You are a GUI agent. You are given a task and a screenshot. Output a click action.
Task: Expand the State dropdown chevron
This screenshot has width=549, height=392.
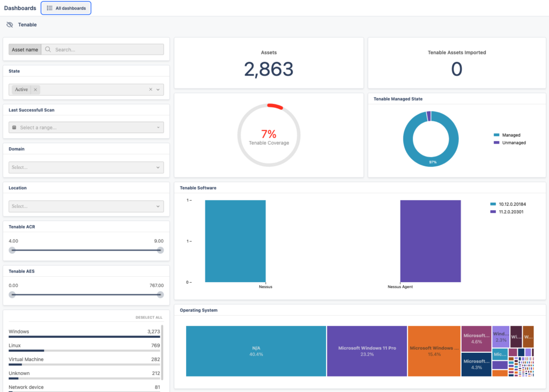(x=158, y=90)
